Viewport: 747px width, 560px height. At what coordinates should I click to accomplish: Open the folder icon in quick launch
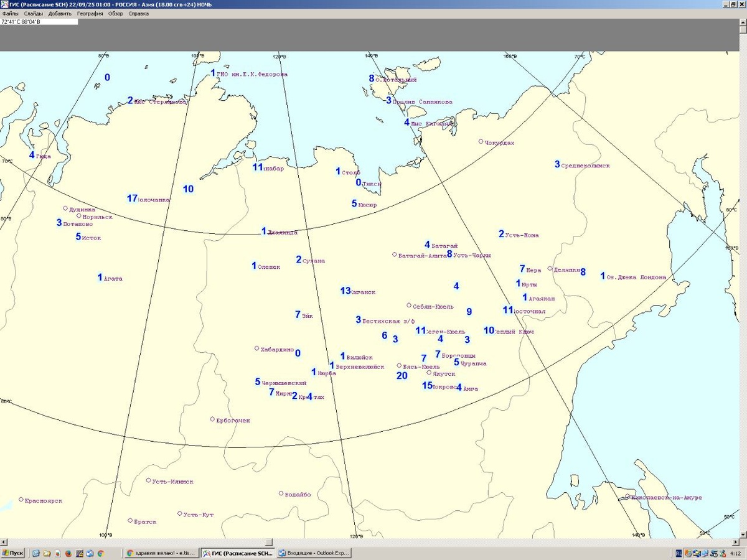(47, 553)
